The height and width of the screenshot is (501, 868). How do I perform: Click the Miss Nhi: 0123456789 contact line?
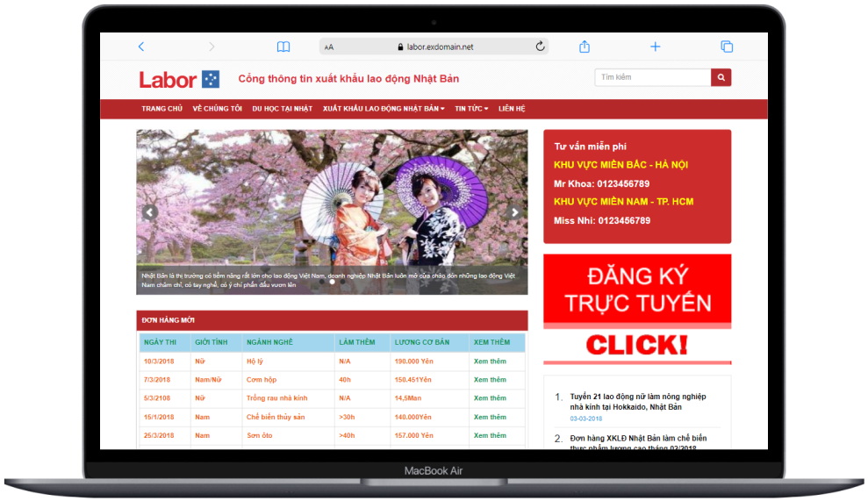coord(602,220)
